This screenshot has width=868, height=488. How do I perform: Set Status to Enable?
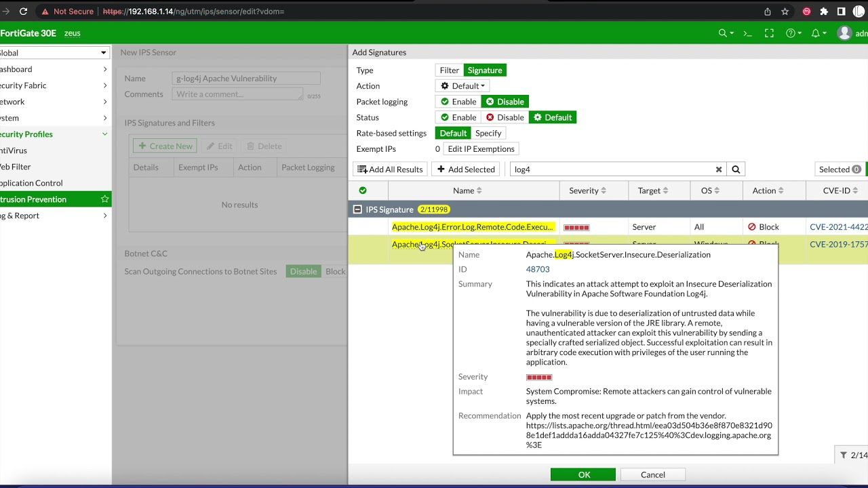tap(458, 117)
